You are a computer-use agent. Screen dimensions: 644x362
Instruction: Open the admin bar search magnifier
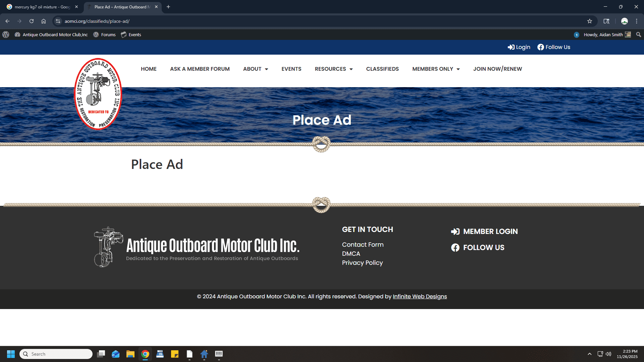pyautogui.click(x=638, y=35)
